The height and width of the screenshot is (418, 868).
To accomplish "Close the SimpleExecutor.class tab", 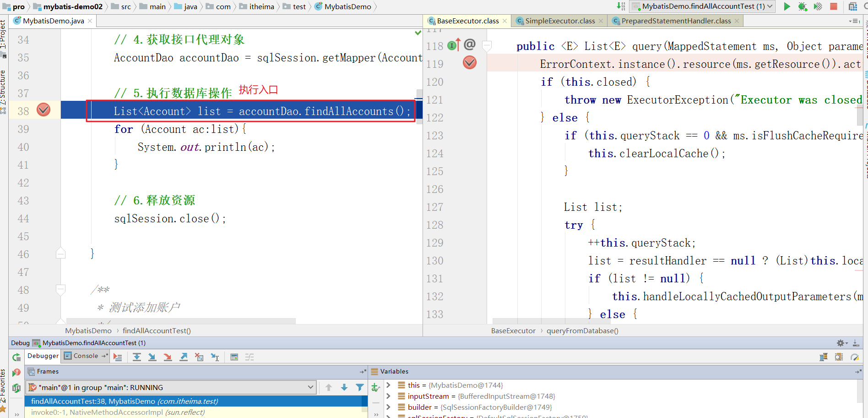I will click(x=601, y=21).
